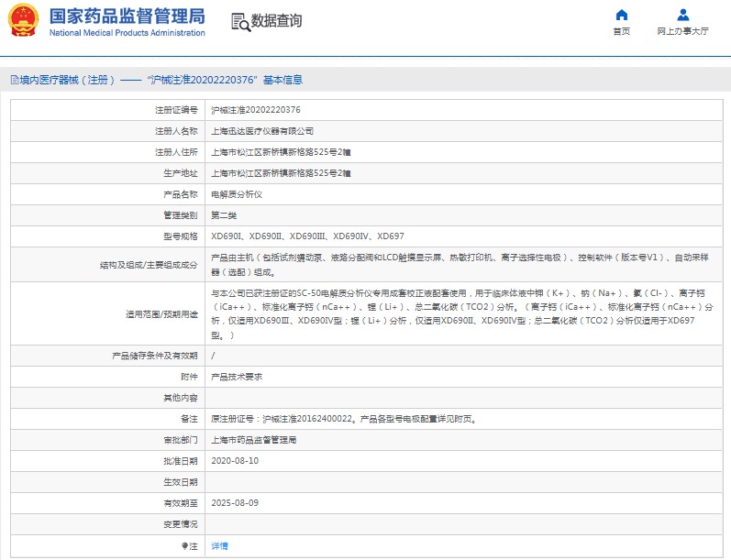Click the 生产地址 label

click(x=181, y=173)
